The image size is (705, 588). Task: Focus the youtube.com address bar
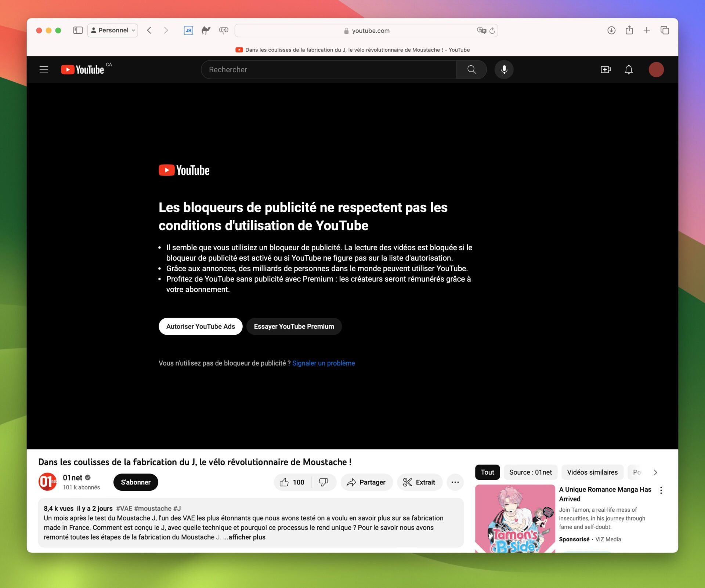[366, 30]
